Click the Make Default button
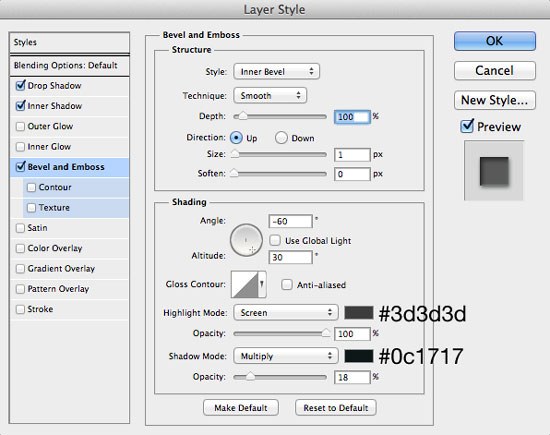Image resolution: width=550 pixels, height=435 pixels. tap(241, 408)
